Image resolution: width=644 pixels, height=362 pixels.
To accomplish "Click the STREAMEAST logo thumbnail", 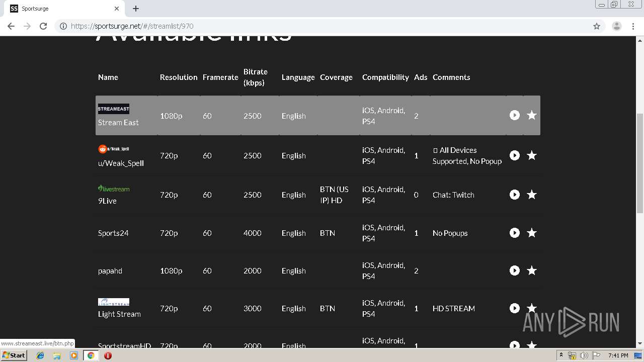I will point(113,109).
